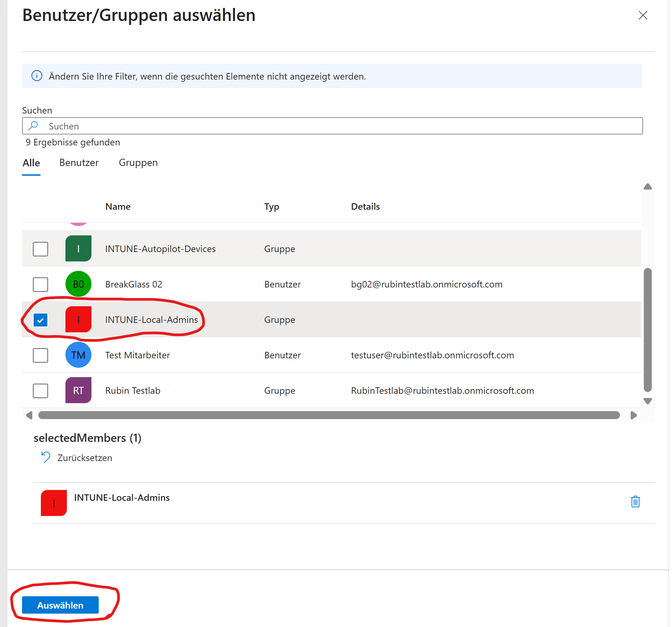This screenshot has width=672, height=627.
Task: Open the Gruppen tab
Action: [138, 163]
